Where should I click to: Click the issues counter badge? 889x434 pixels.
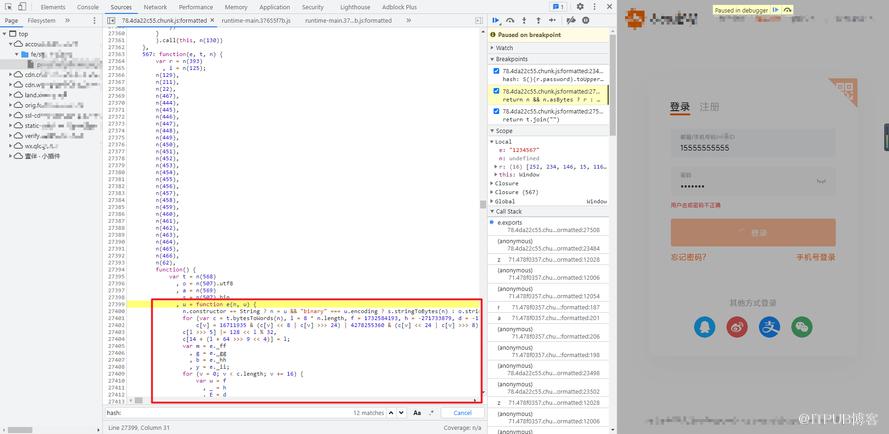(558, 7)
